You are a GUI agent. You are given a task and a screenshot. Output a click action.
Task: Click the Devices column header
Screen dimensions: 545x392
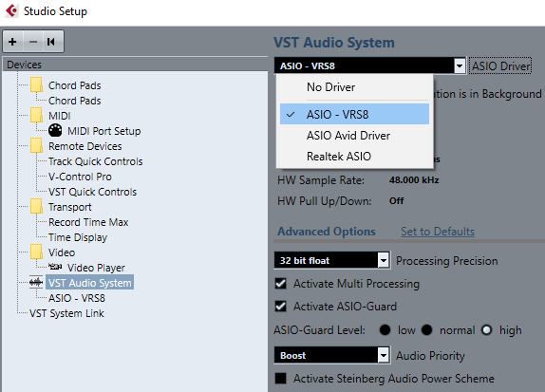coord(135,65)
